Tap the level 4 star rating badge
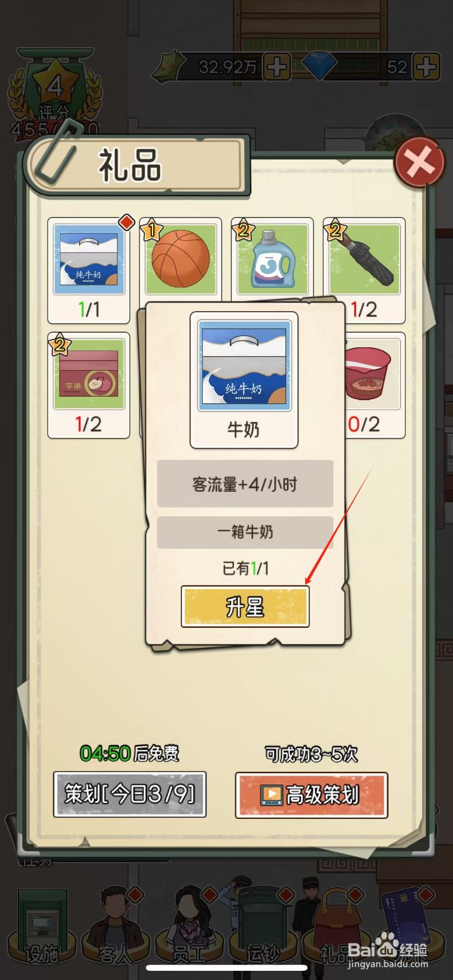This screenshot has height=980, width=453. tap(55, 86)
